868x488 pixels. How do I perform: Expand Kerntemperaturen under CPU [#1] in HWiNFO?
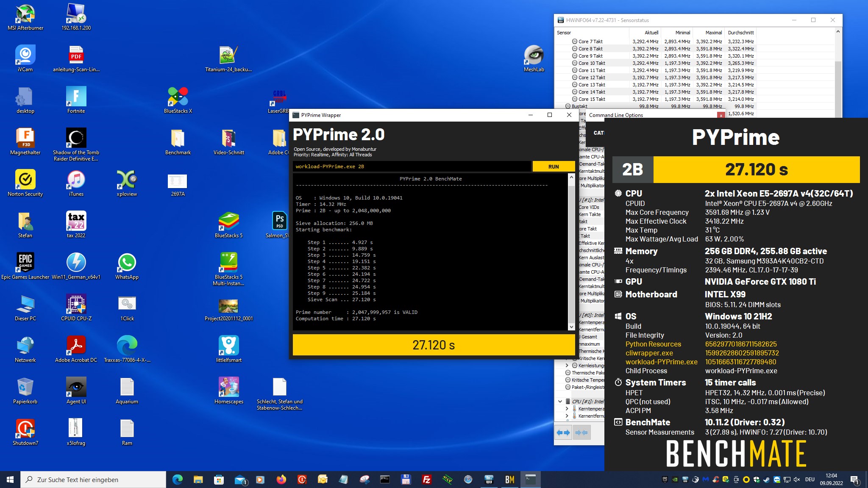567,408
